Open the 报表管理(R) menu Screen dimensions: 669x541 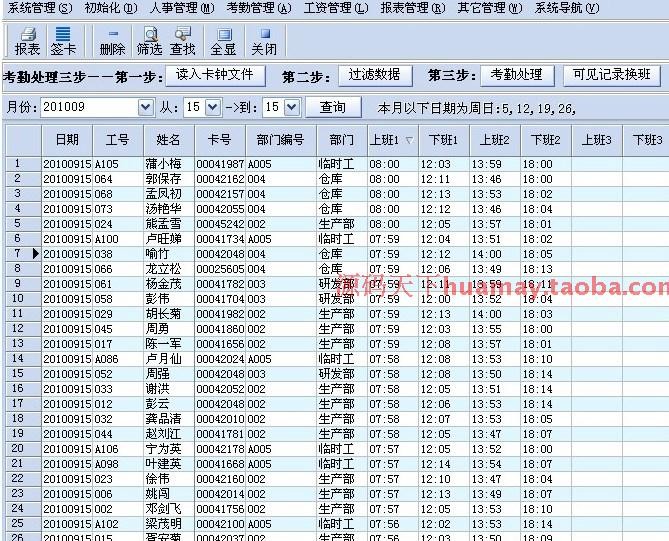(x=413, y=8)
